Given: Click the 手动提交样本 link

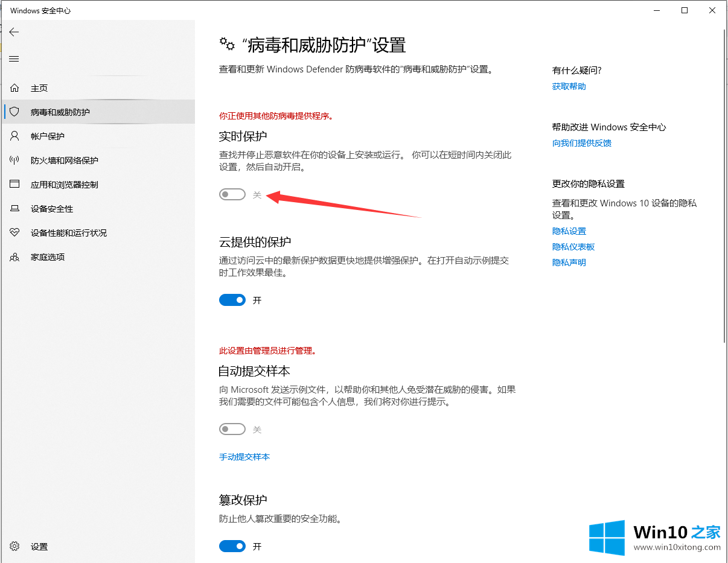Looking at the screenshot, I should click(x=244, y=457).
